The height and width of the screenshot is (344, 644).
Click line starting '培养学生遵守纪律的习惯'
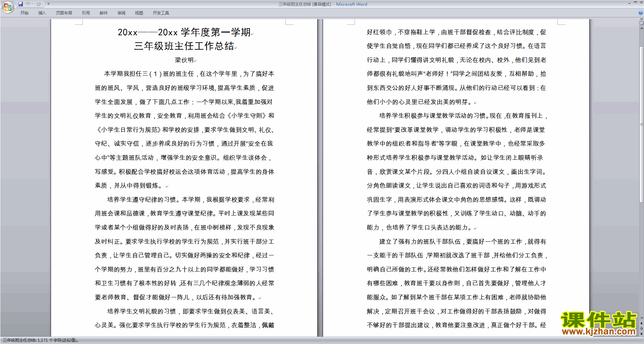[x=191, y=200]
